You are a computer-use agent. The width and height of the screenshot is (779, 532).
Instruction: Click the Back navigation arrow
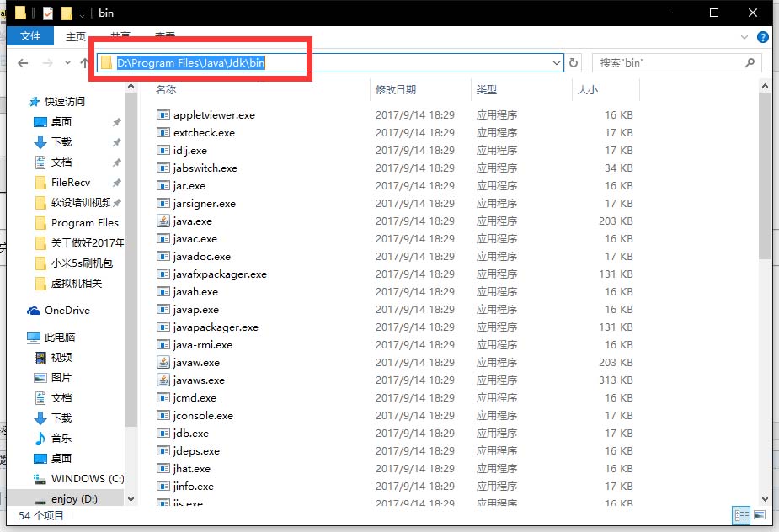(23, 63)
